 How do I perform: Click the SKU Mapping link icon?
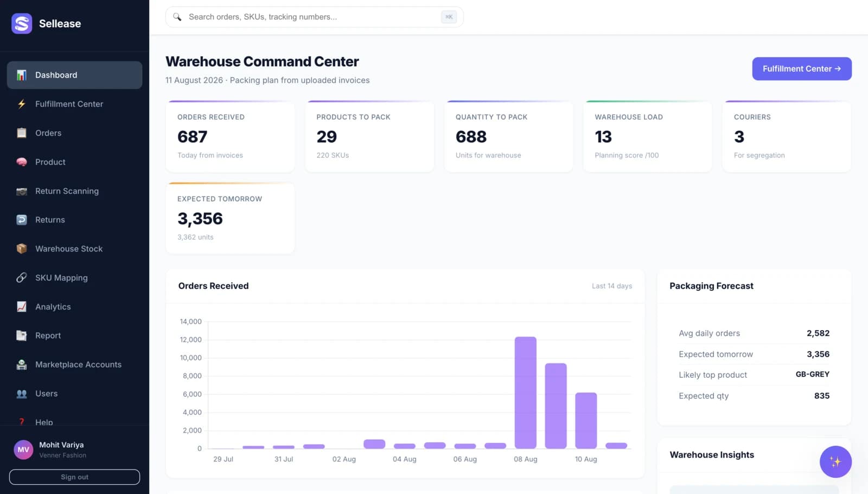pyautogui.click(x=22, y=277)
